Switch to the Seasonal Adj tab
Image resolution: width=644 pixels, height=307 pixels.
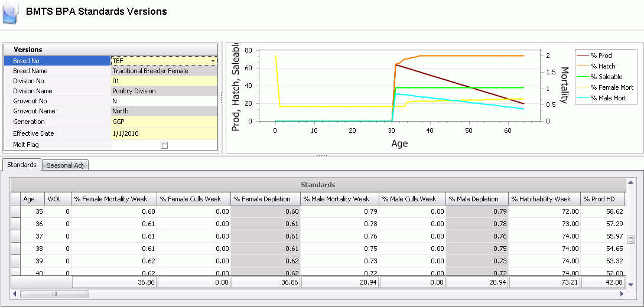coord(66,165)
